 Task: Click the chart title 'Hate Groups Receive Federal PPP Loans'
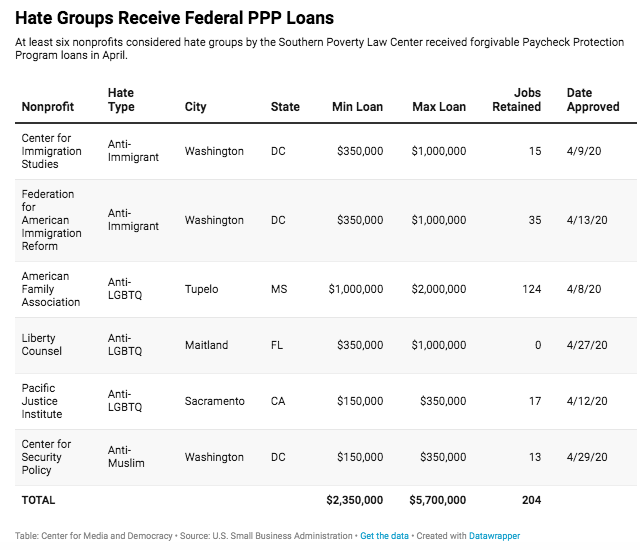[x=175, y=18]
